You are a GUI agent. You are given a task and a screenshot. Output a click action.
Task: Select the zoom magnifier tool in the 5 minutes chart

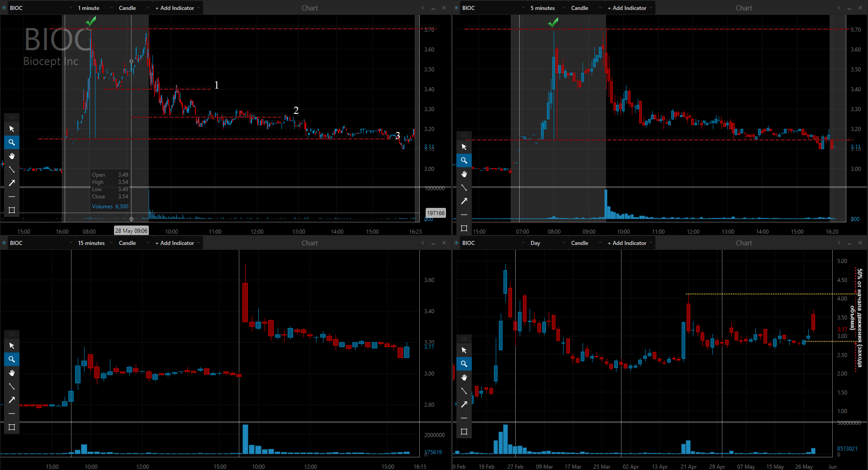click(x=464, y=160)
